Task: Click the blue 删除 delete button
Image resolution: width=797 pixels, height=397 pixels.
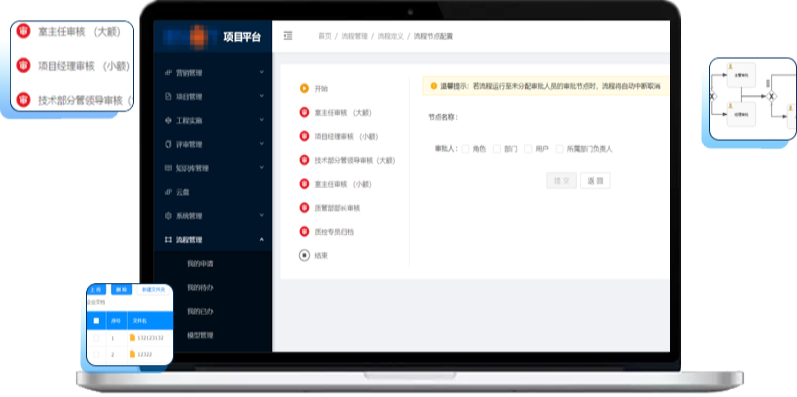Action: (x=121, y=289)
